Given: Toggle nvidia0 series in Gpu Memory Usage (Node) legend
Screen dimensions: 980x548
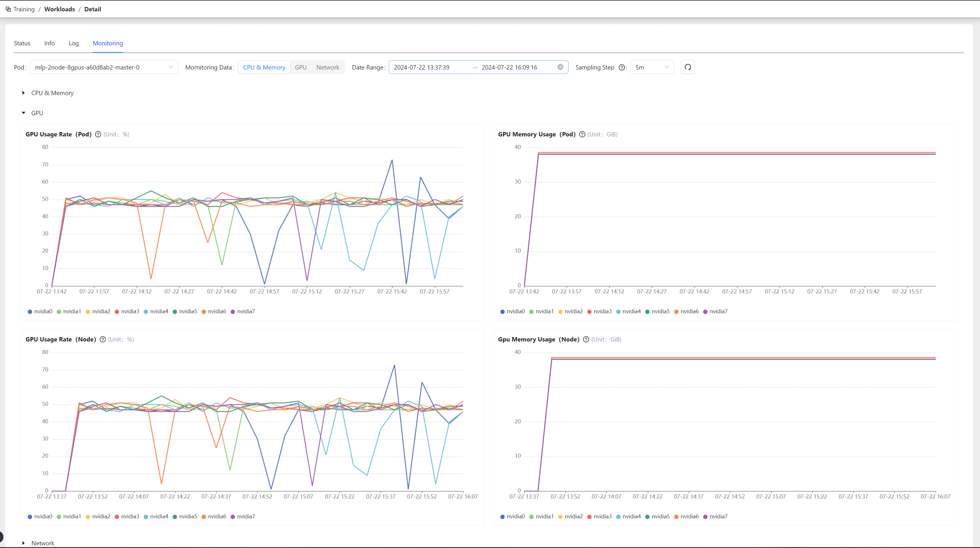Looking at the screenshot, I should pyautogui.click(x=512, y=516).
